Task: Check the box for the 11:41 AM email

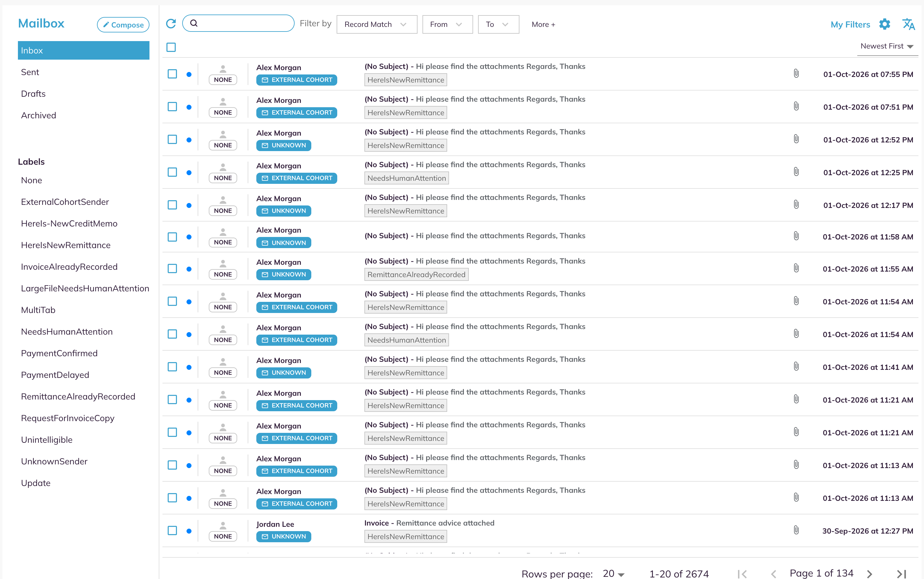Action: coord(172,367)
